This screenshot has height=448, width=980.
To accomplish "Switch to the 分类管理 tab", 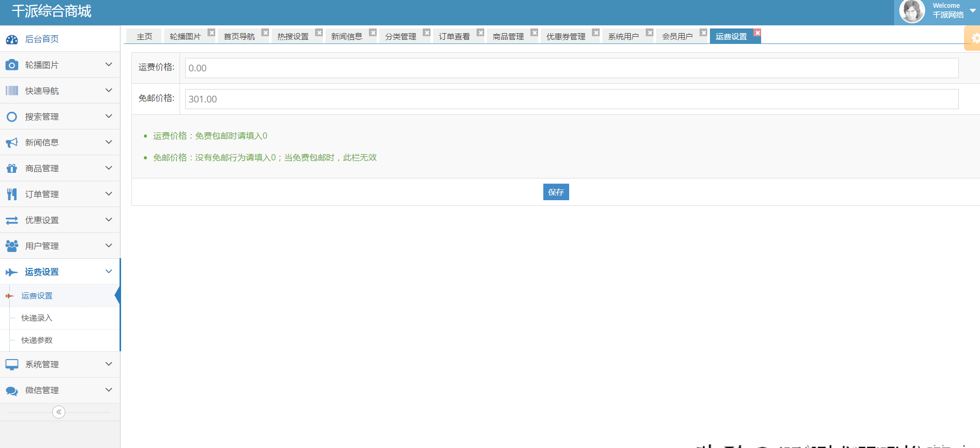I will [x=400, y=36].
